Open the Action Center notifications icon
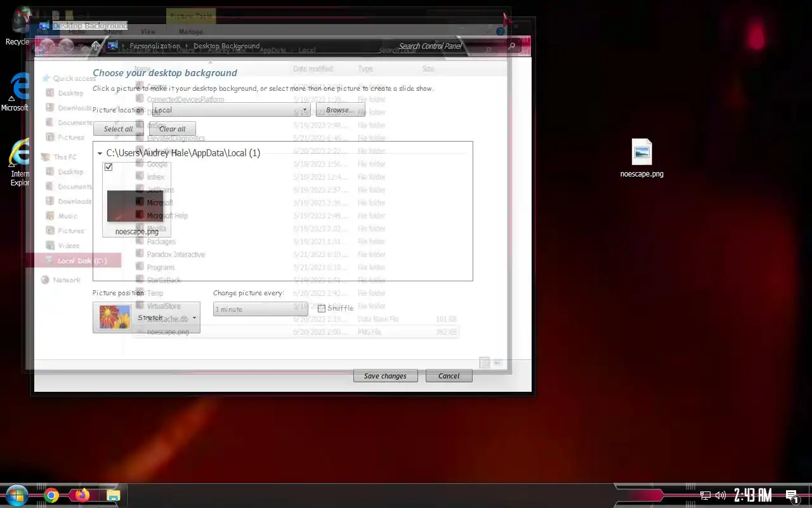 click(792, 495)
